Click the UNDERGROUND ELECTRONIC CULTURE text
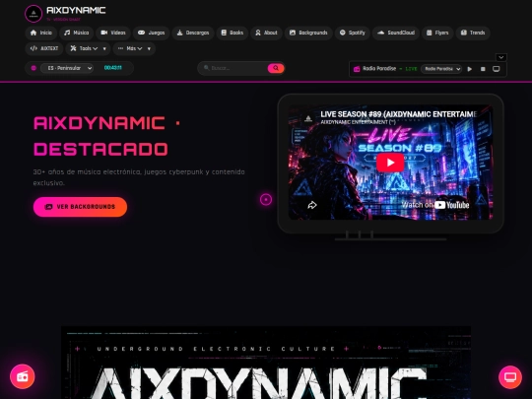The height and width of the screenshot is (399, 532). [217, 349]
